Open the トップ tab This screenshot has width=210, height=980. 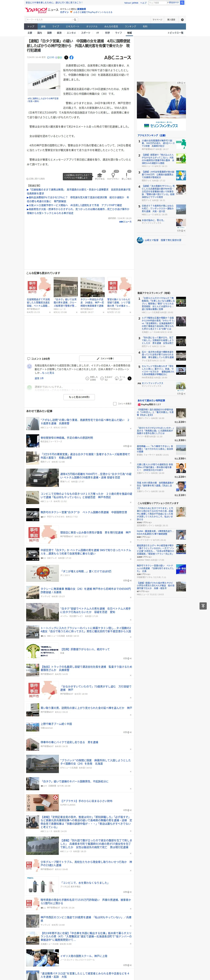coord(31,27)
